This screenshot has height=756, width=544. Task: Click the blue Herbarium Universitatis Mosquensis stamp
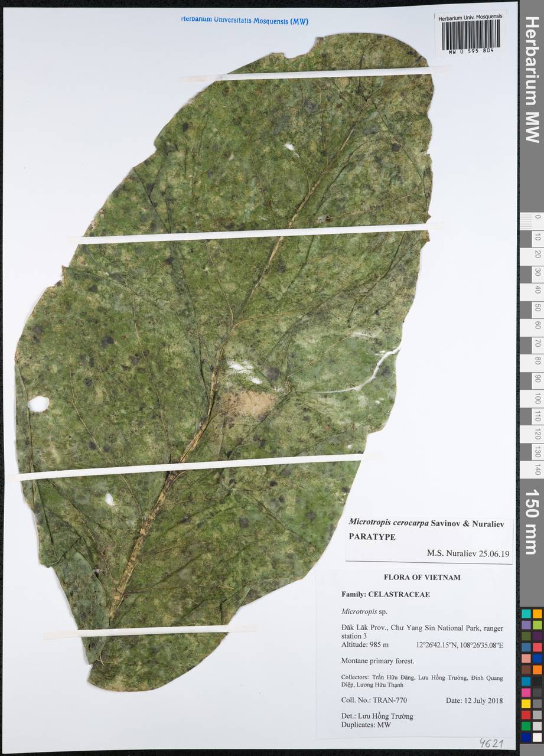coord(245,21)
